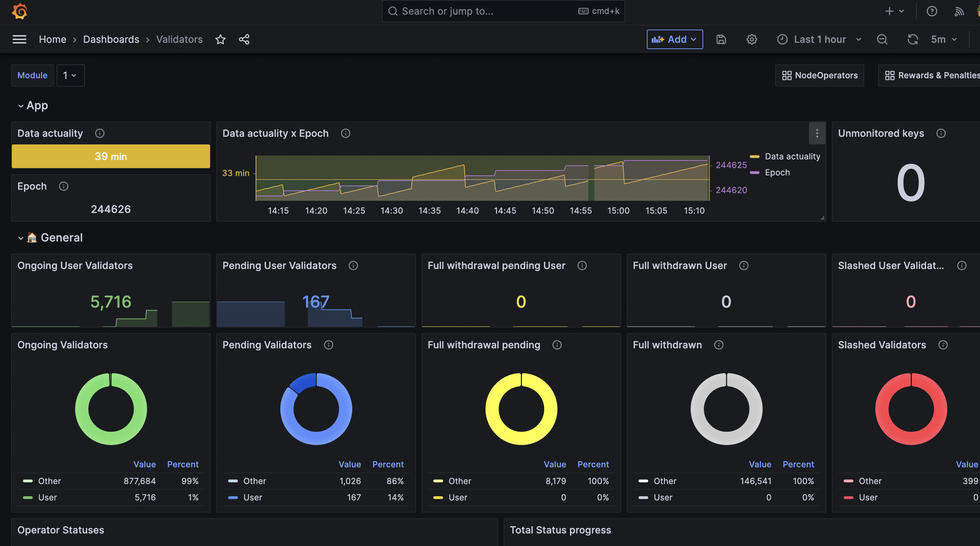The image size is (980, 546).
Task: Refresh the dashboard now
Action: click(x=913, y=39)
